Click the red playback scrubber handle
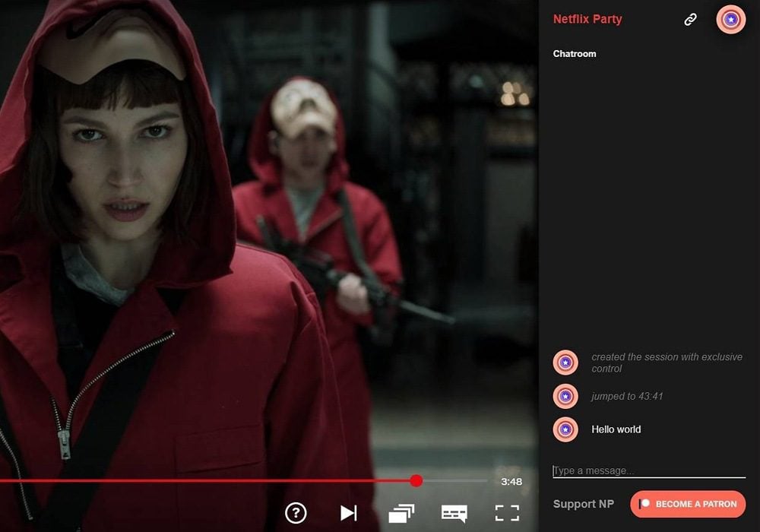The image size is (760, 532). (x=416, y=480)
